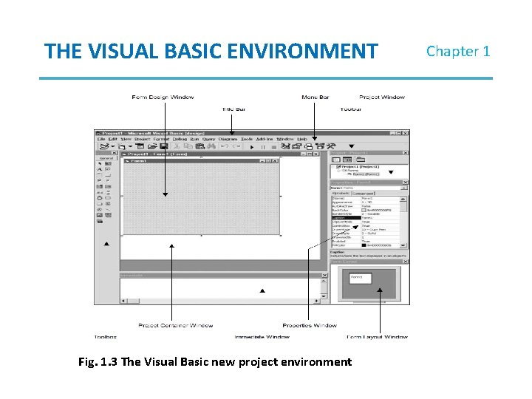Click the Copy toolbar icon

point(188,146)
